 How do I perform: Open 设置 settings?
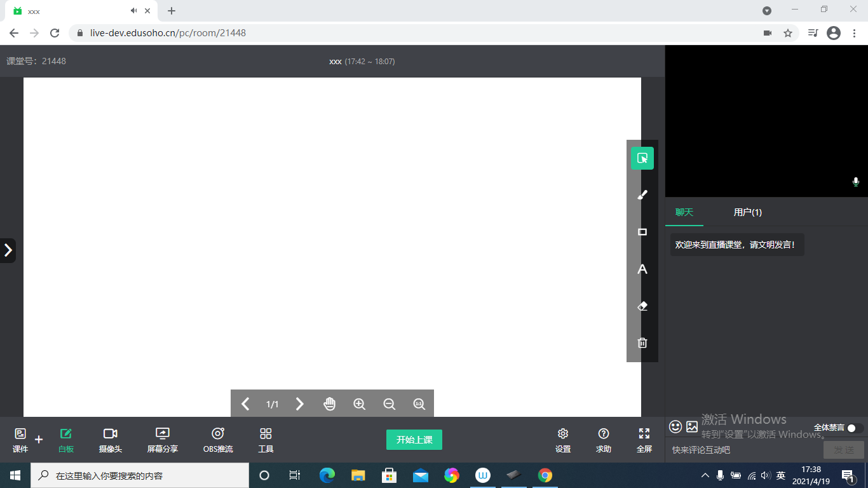[x=563, y=440]
